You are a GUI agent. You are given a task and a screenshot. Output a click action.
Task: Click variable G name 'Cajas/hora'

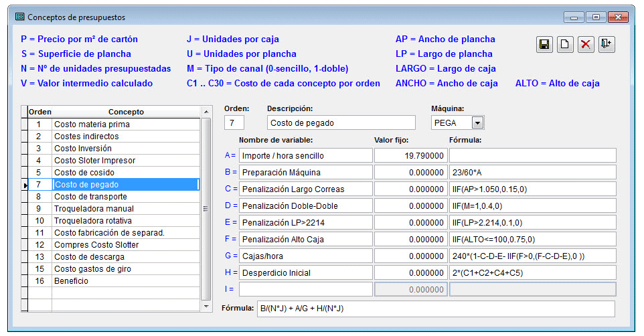[x=305, y=256]
